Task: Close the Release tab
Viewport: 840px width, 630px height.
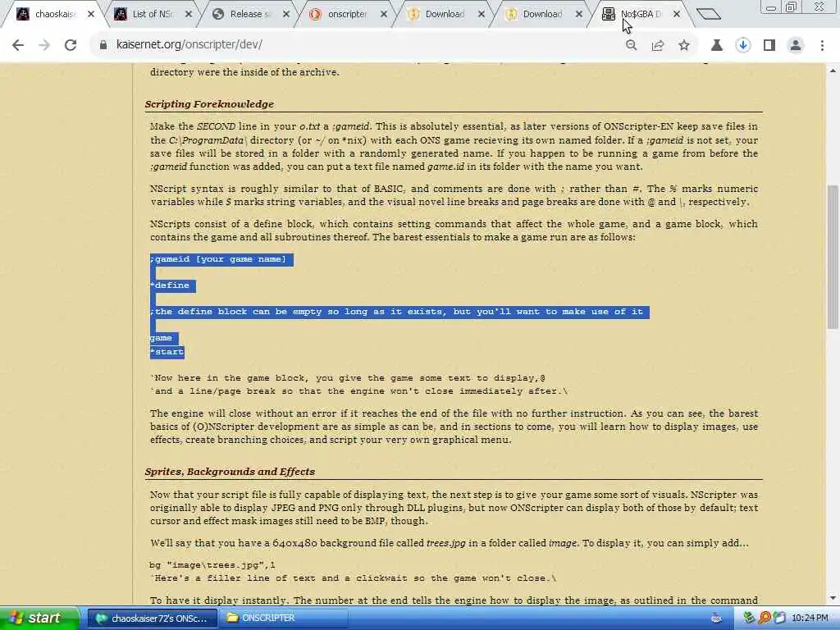Action: (286, 14)
